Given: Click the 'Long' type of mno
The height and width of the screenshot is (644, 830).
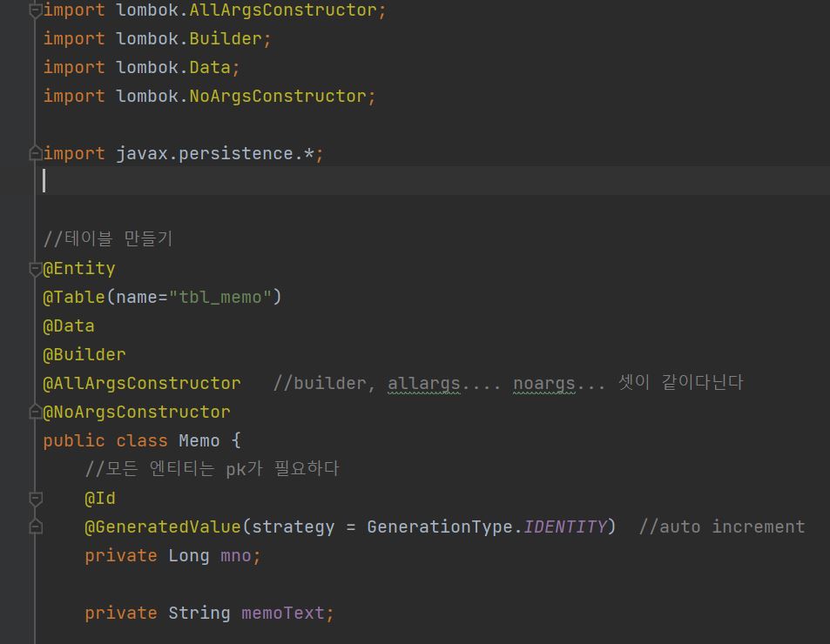Looking at the screenshot, I should tap(188, 556).
